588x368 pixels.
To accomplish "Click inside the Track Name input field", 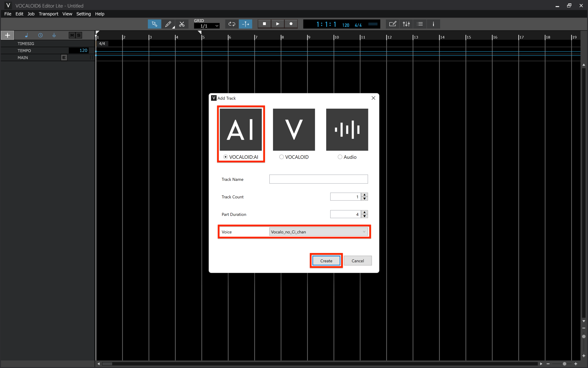I will click(x=318, y=179).
